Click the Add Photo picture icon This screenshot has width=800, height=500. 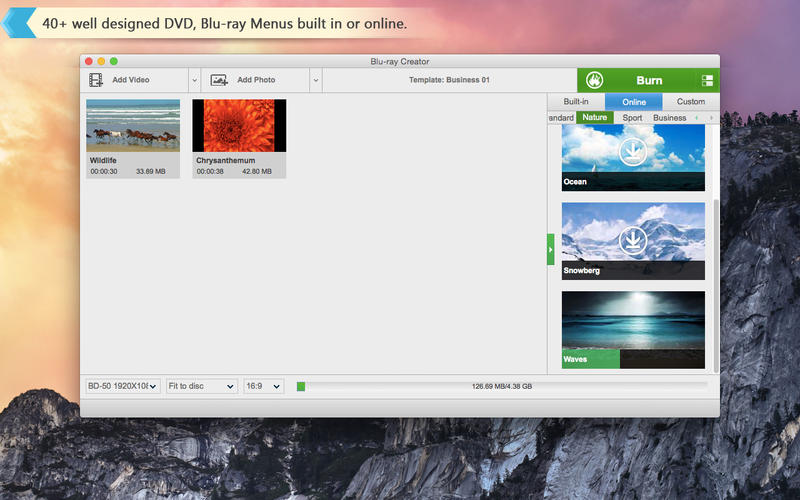219,80
